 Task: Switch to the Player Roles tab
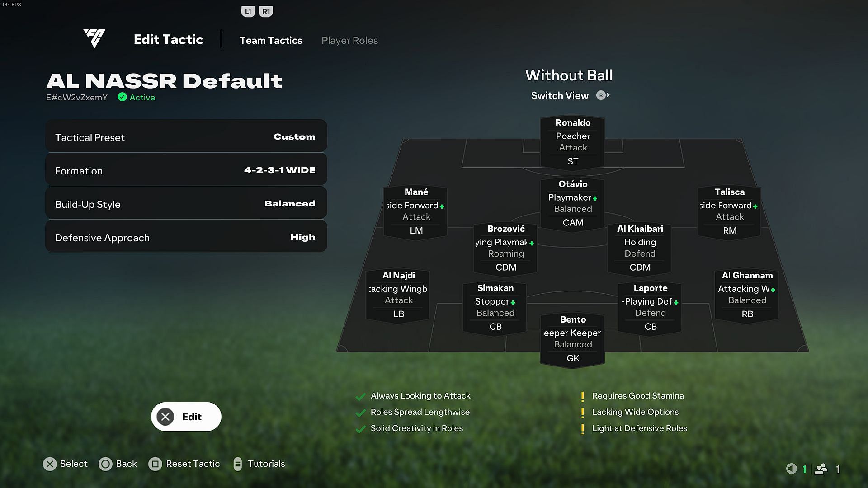350,40
